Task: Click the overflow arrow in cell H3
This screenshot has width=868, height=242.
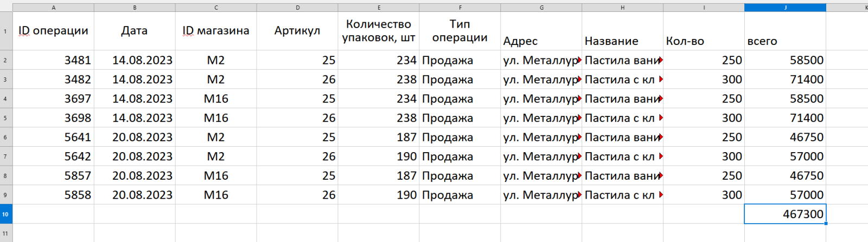Action: coord(661,80)
